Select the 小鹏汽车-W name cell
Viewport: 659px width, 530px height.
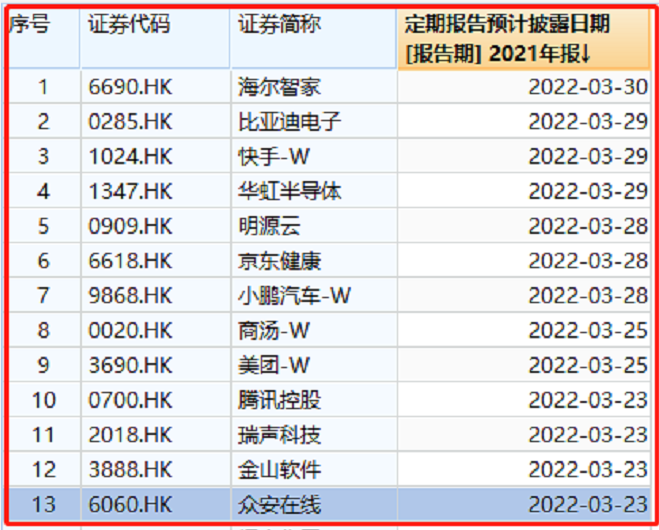(314, 296)
